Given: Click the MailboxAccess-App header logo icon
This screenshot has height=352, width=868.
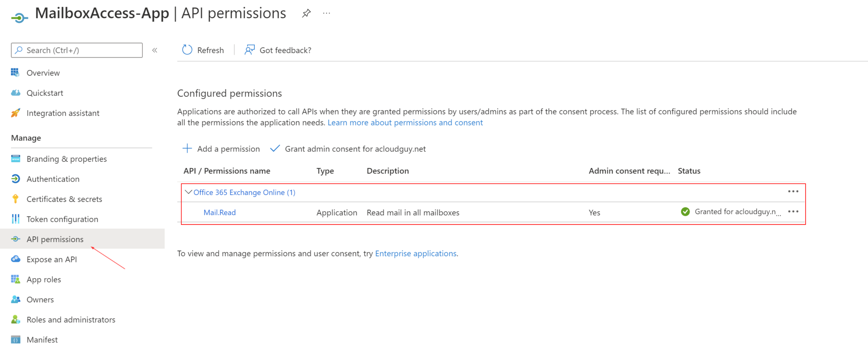Looking at the screenshot, I should coord(19,18).
